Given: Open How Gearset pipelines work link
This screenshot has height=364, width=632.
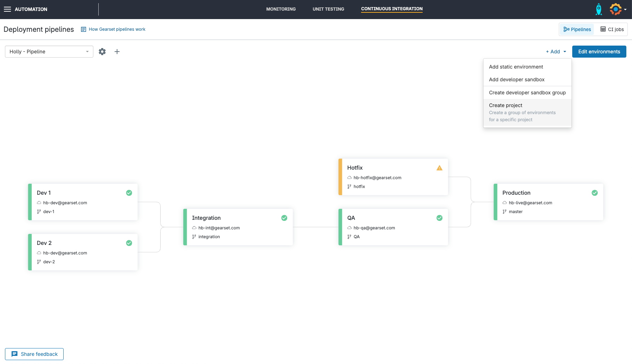Looking at the screenshot, I should [117, 29].
